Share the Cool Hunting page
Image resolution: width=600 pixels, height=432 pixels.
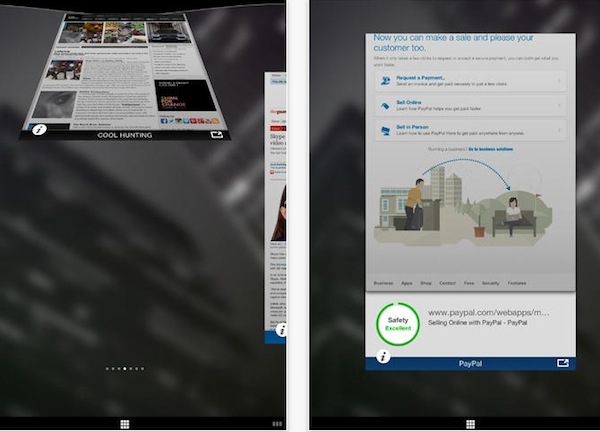(x=217, y=135)
